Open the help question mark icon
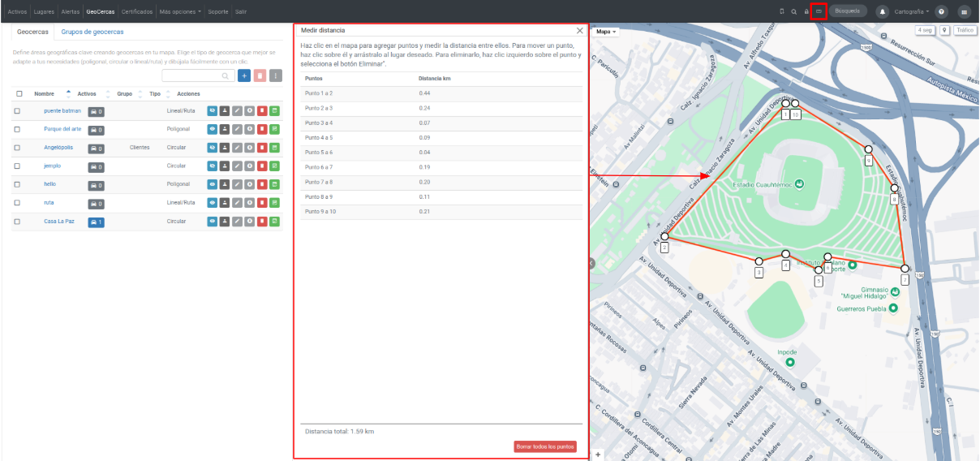This screenshot has height=461, width=980. [x=942, y=11]
